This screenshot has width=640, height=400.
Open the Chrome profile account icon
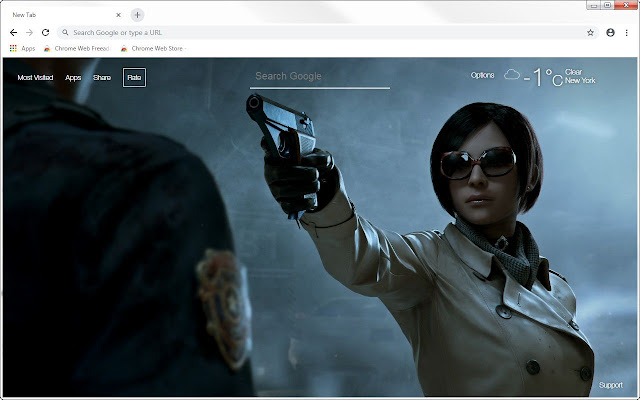point(610,33)
